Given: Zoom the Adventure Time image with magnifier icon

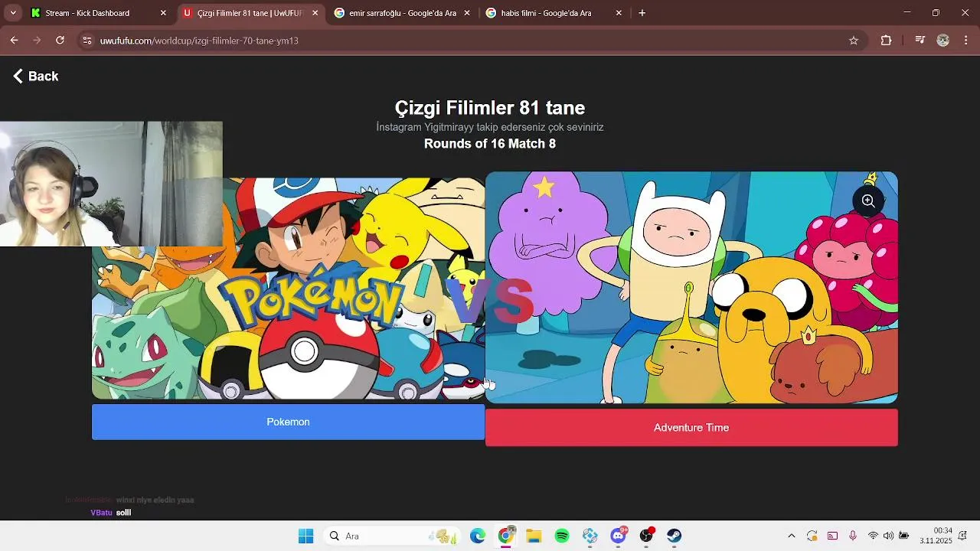Looking at the screenshot, I should pyautogui.click(x=868, y=201).
